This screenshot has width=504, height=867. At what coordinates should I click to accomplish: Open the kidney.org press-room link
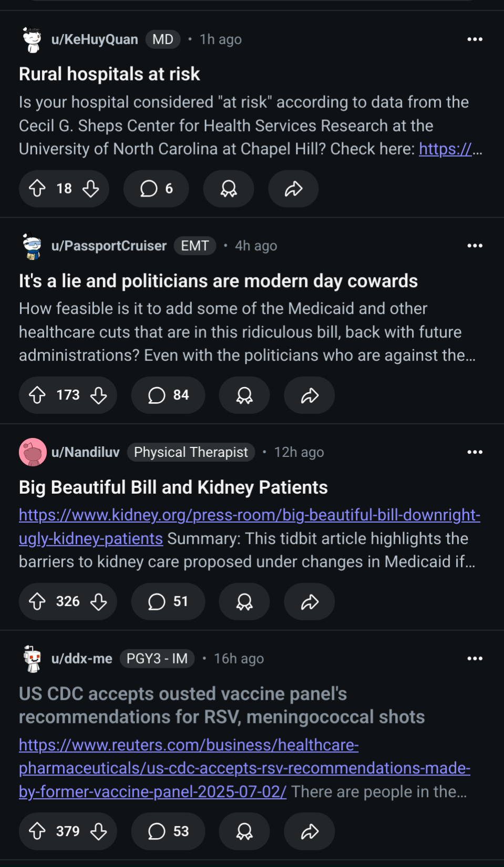(249, 515)
